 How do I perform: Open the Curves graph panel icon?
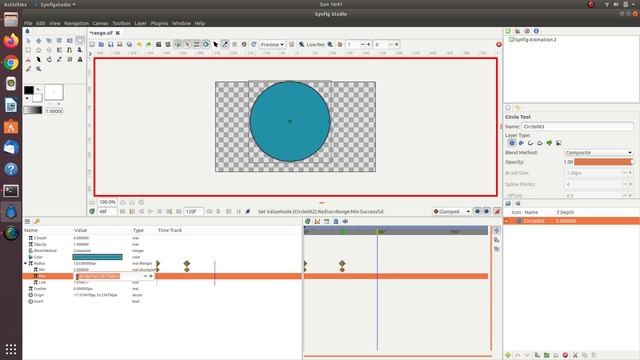coord(317,221)
